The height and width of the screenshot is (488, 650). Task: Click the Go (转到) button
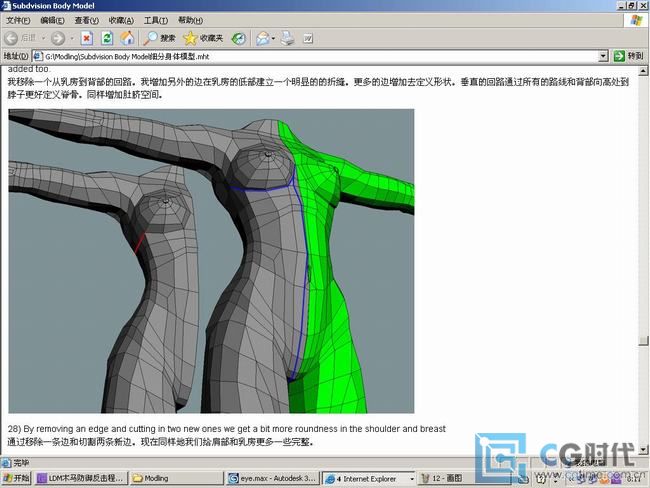pos(628,56)
